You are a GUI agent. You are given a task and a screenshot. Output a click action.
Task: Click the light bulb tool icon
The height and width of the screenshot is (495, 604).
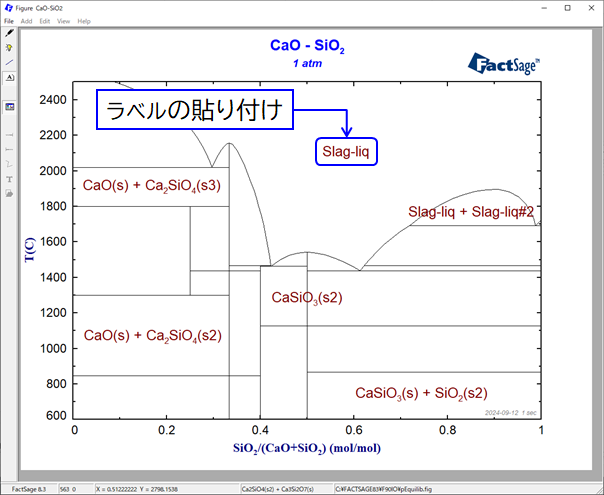tap(9, 48)
